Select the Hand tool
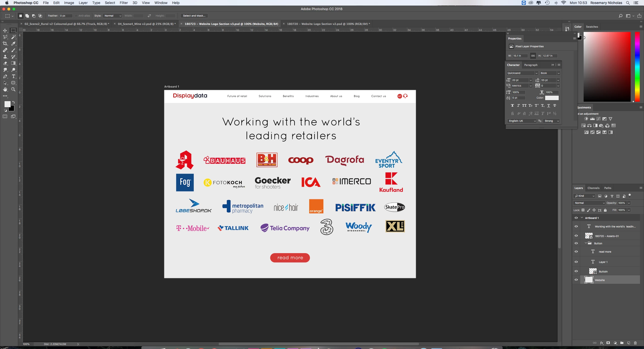Image resolution: width=644 pixels, height=349 pixels. (x=5, y=89)
